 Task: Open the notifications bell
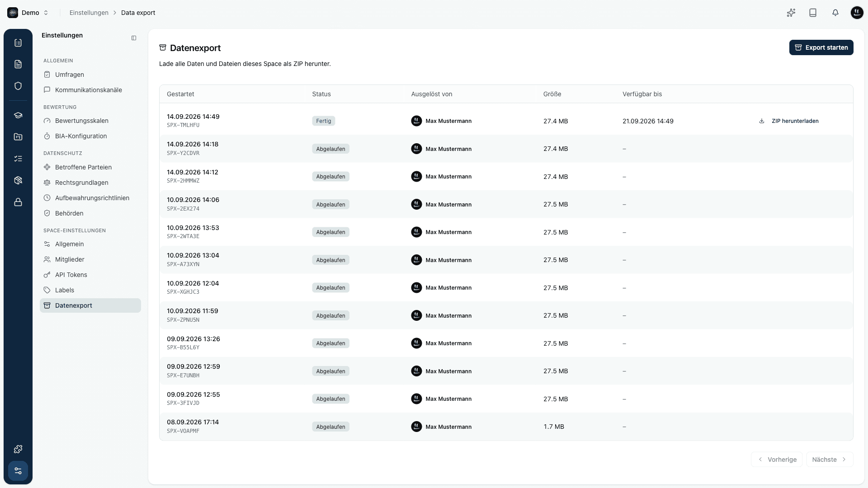coord(835,13)
